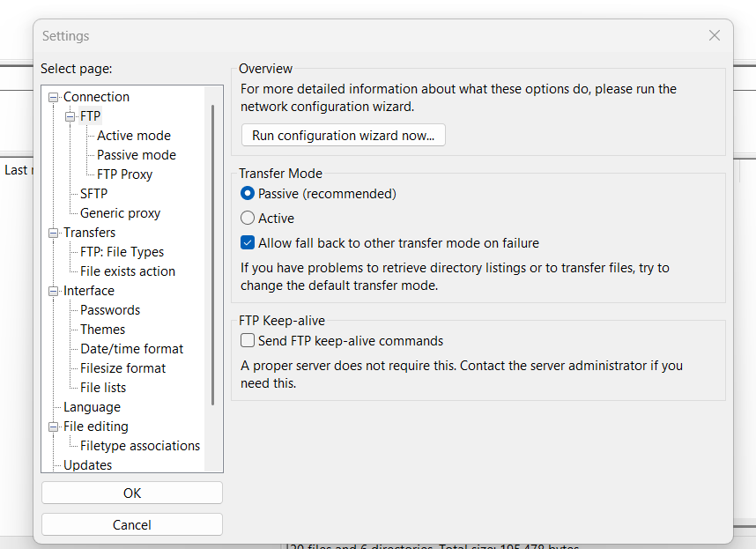Open the Passive mode settings page
This screenshot has height=549, width=756.
pos(136,154)
